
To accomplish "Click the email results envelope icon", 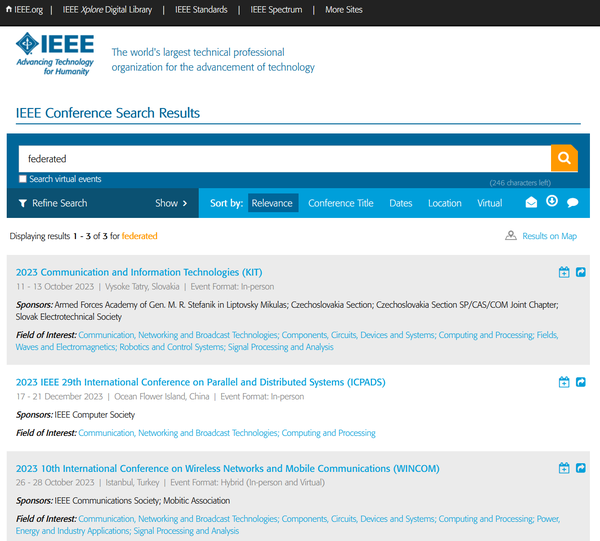I will pyautogui.click(x=531, y=202).
